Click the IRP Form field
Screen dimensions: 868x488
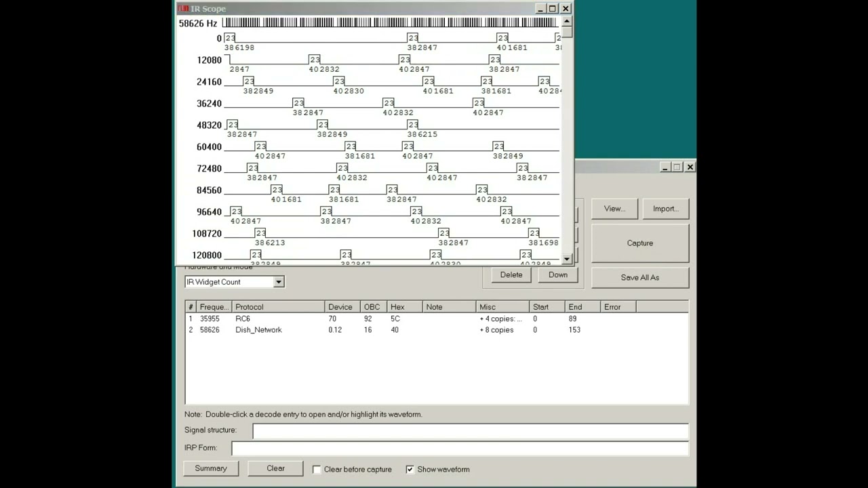pyautogui.click(x=460, y=447)
